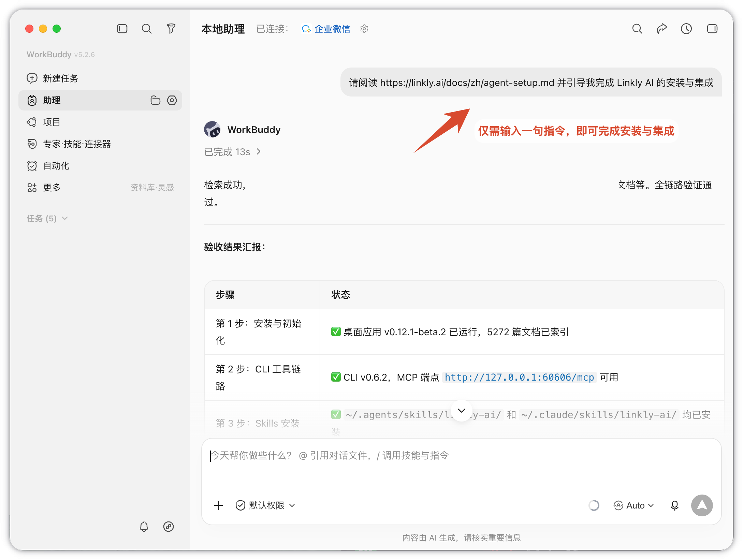
Task: Toggle the sidebar panel icon
Action: (122, 29)
